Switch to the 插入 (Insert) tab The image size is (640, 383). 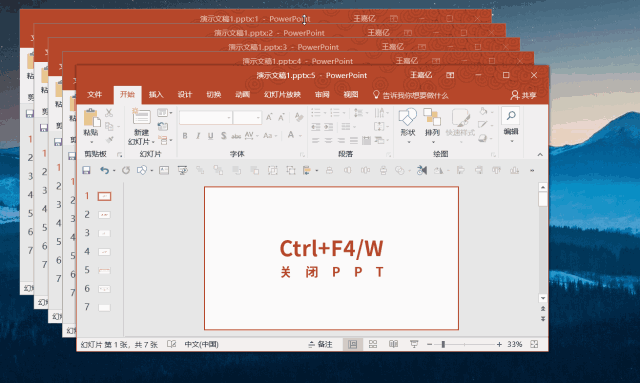[156, 95]
